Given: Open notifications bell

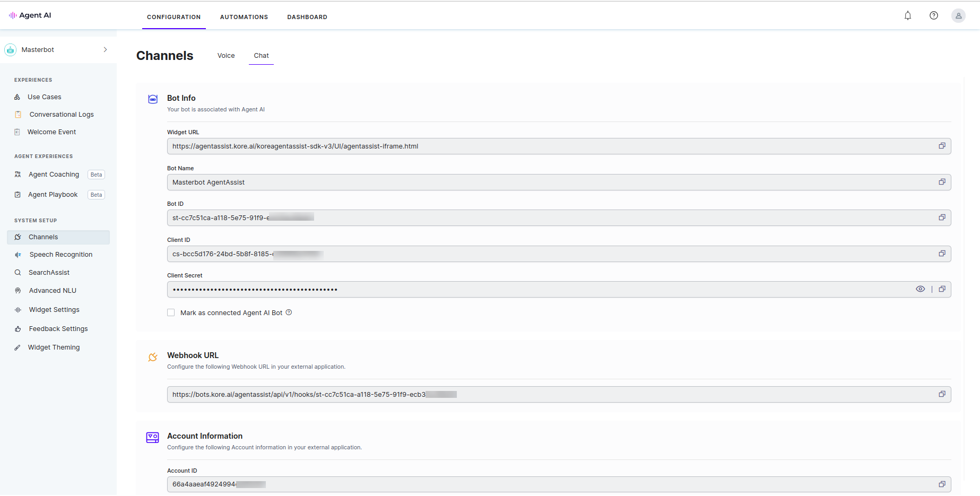Looking at the screenshot, I should tap(908, 16).
